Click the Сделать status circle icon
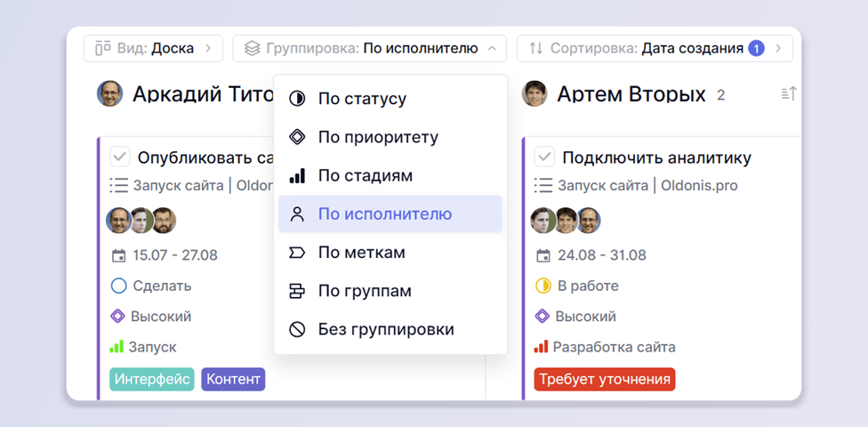This screenshot has height=427, width=868. pos(118,286)
